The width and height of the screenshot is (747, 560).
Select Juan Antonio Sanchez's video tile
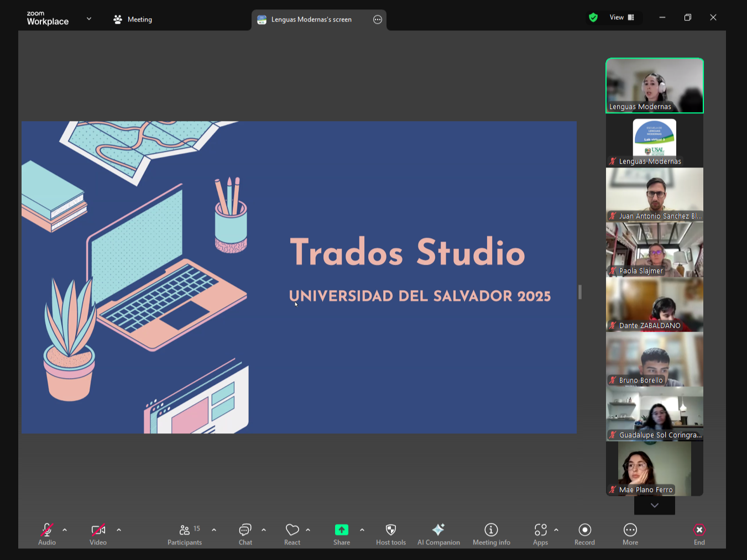pos(655,195)
